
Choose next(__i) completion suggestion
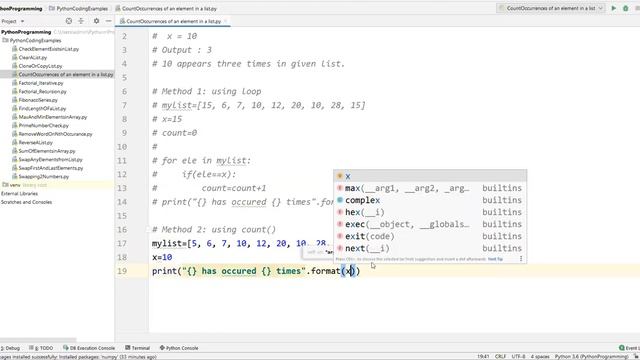coord(430,248)
